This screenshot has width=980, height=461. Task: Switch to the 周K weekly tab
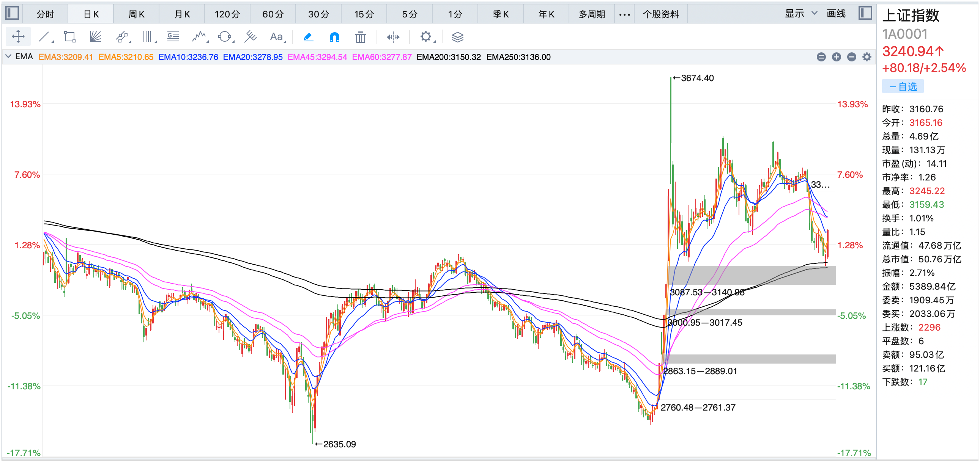pos(136,14)
